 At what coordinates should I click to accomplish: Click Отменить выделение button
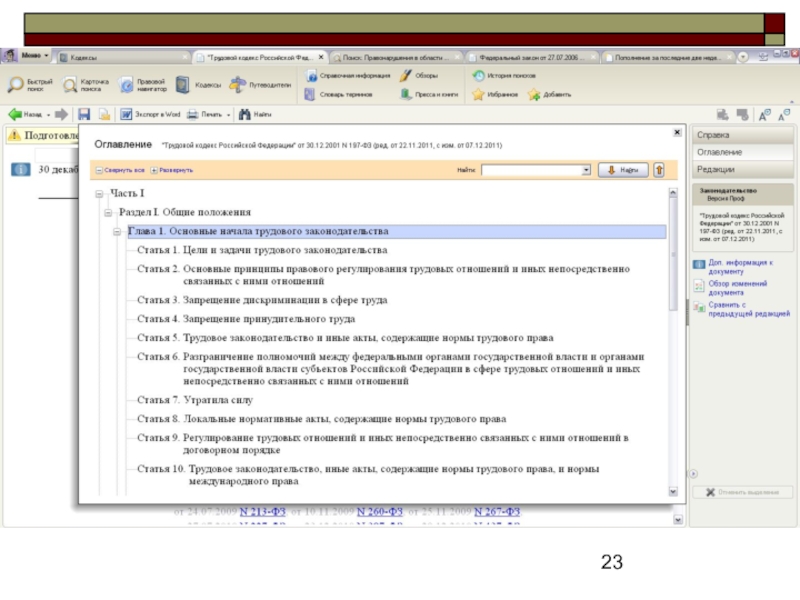(742, 492)
